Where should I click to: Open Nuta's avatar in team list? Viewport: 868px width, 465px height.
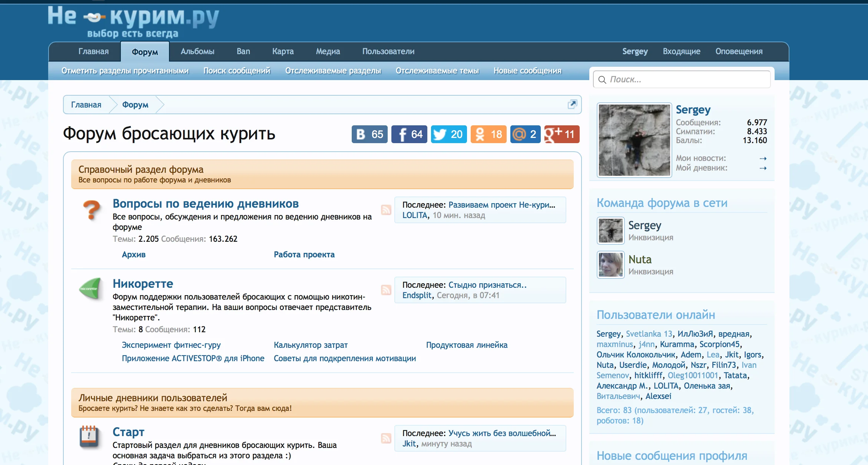tap(610, 265)
